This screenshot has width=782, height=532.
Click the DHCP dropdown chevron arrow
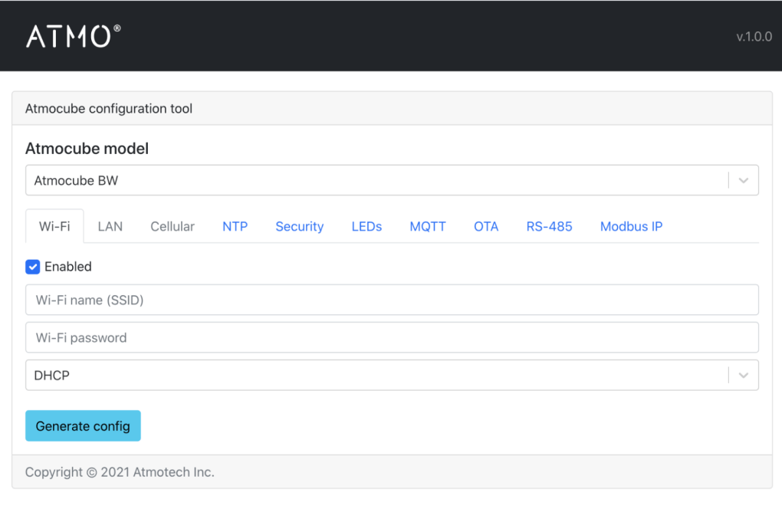pyautogui.click(x=743, y=376)
